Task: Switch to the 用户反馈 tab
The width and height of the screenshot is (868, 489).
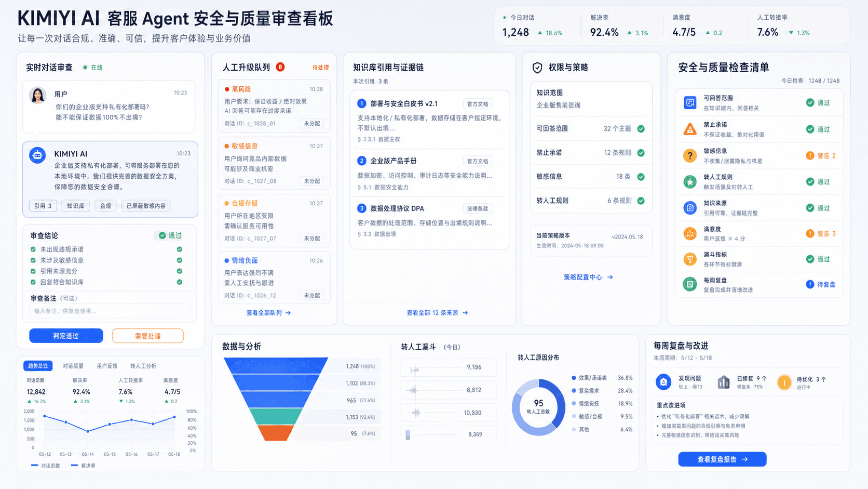Action: (x=107, y=366)
